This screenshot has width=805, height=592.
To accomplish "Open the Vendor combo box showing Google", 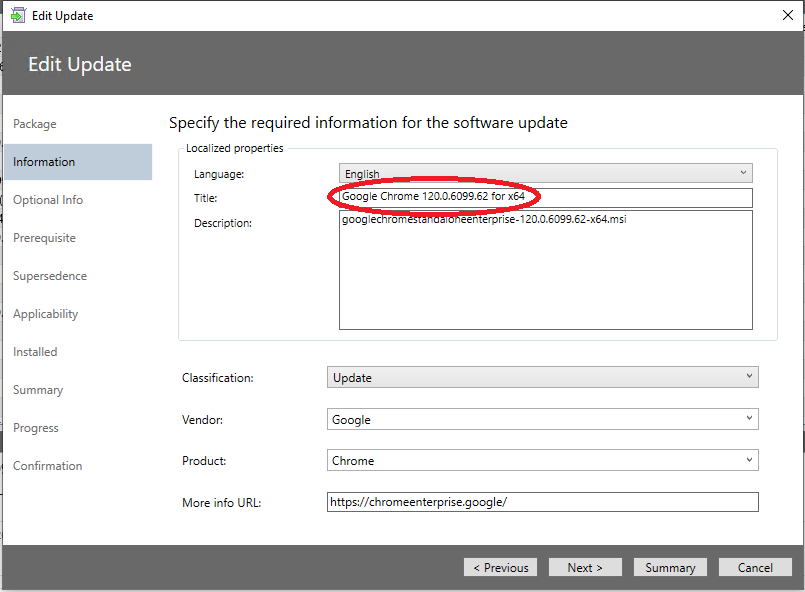I will coord(543,419).
